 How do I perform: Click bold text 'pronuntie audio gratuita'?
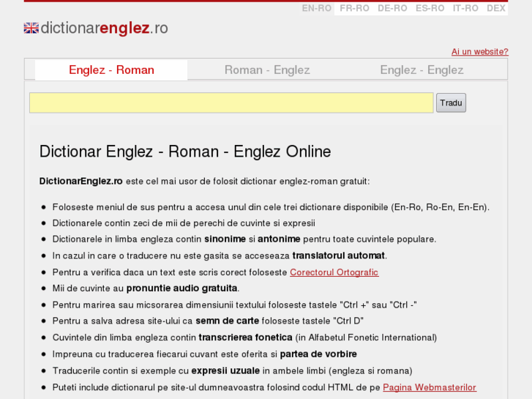click(x=182, y=288)
